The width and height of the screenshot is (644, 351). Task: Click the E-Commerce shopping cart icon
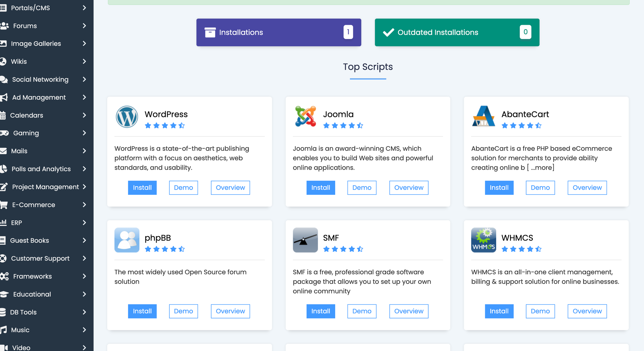pos(4,205)
